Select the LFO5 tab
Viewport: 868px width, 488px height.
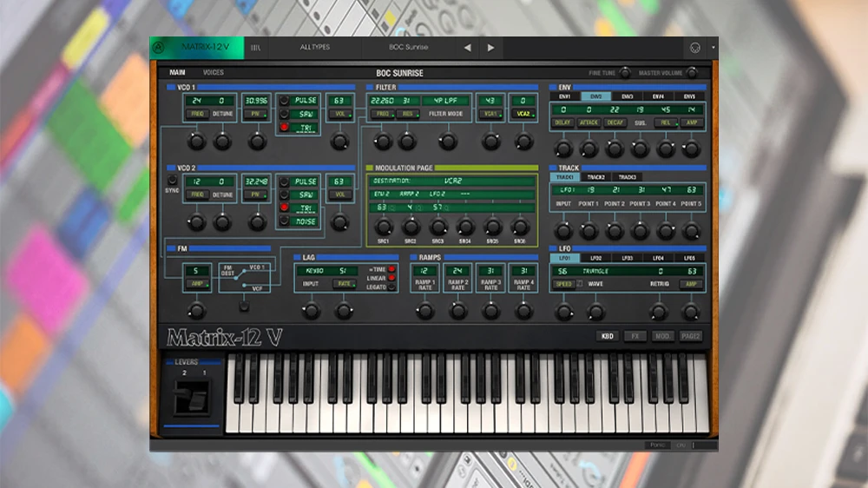689,258
